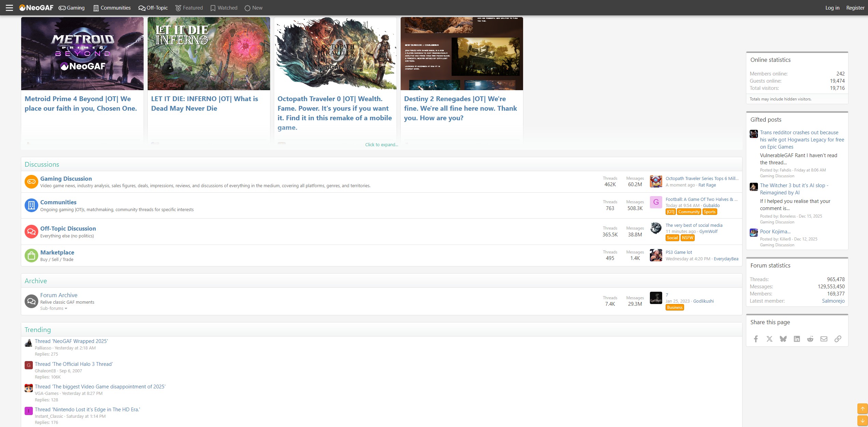Click the Marketplace shopping bag icon

point(31,255)
